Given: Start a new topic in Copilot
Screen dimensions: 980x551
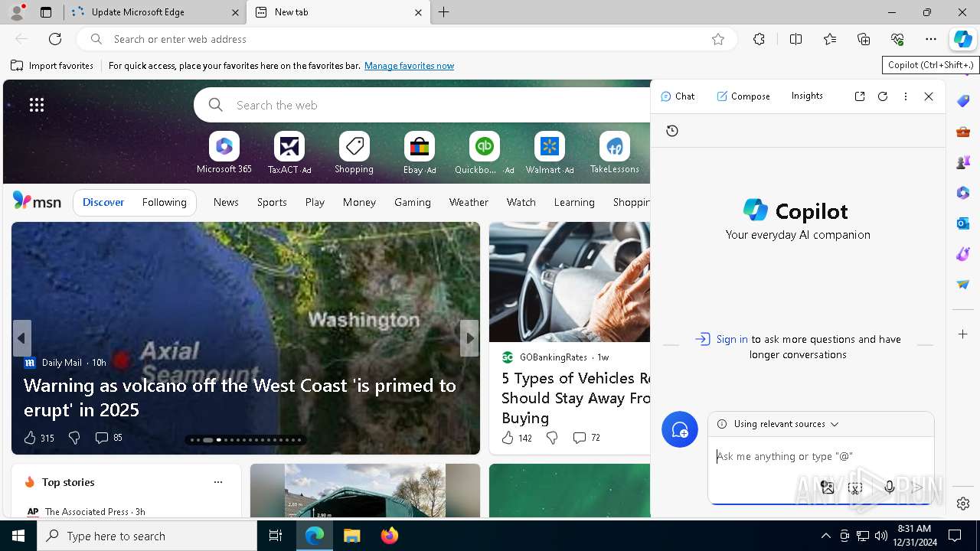Looking at the screenshot, I should coord(680,430).
